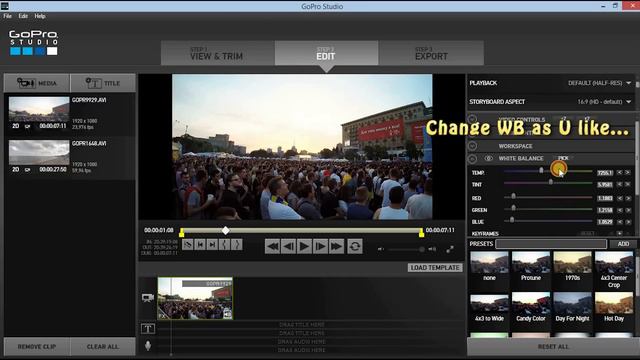Open the Edit menu
Image resolution: width=640 pixels, height=360 pixels.
[23, 16]
